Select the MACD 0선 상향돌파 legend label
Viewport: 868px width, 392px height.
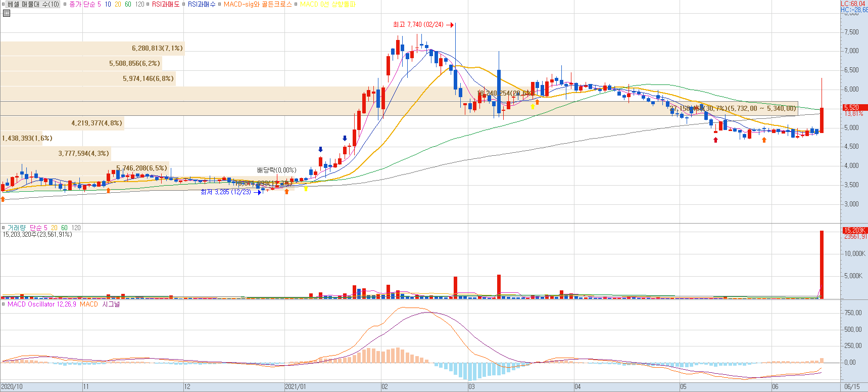tap(328, 5)
